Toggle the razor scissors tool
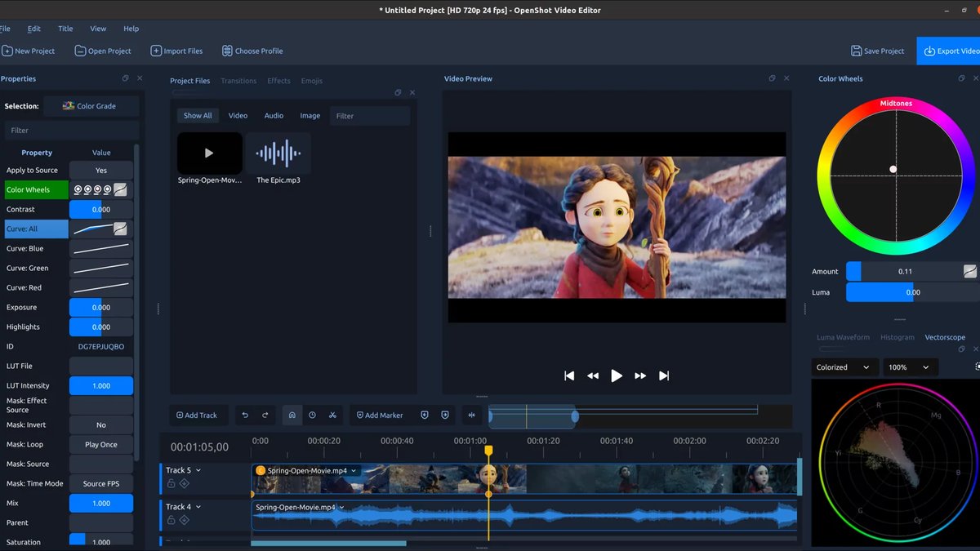This screenshot has height=551, width=980. 332,415
